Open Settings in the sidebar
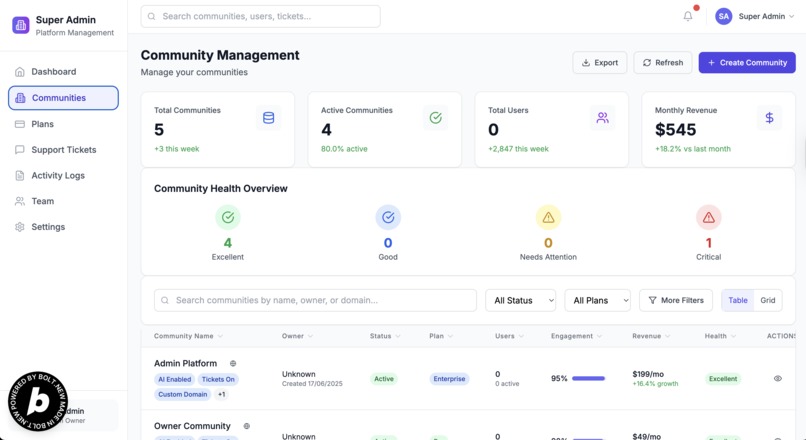Image resolution: width=806 pixels, height=440 pixels. point(63,227)
